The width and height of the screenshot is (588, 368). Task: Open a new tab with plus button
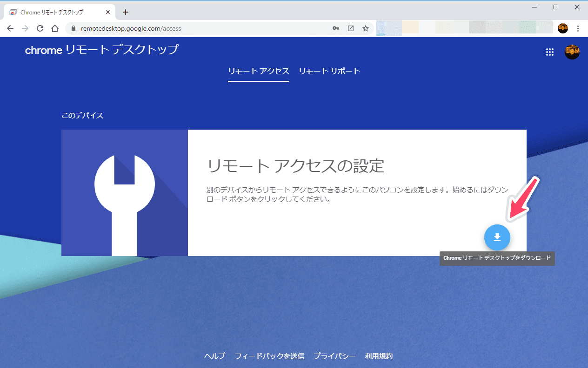pyautogui.click(x=125, y=12)
